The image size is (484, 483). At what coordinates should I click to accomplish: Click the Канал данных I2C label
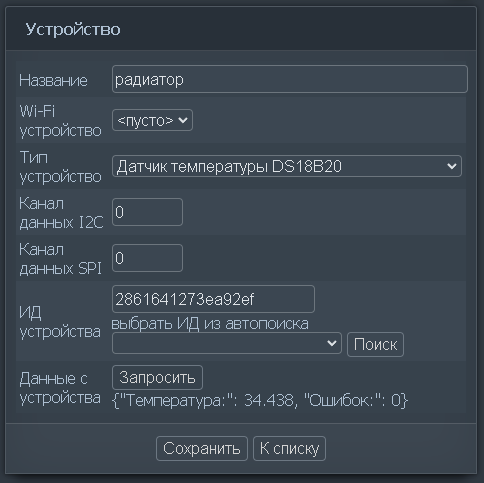tap(61, 212)
